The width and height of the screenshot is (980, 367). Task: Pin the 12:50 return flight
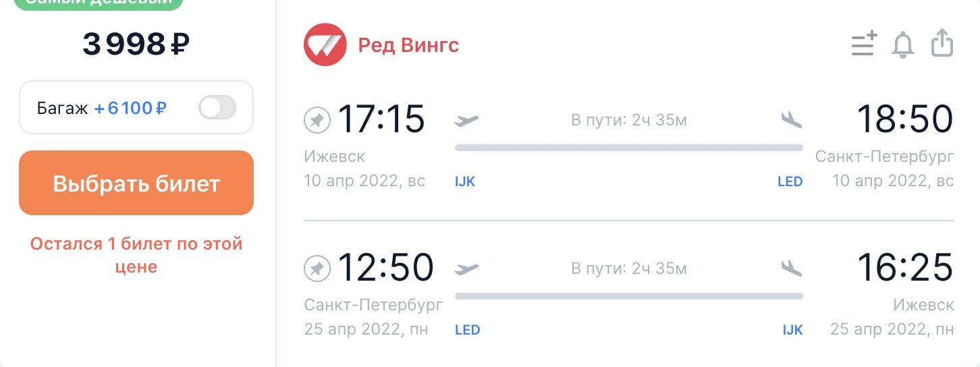pyautogui.click(x=316, y=269)
